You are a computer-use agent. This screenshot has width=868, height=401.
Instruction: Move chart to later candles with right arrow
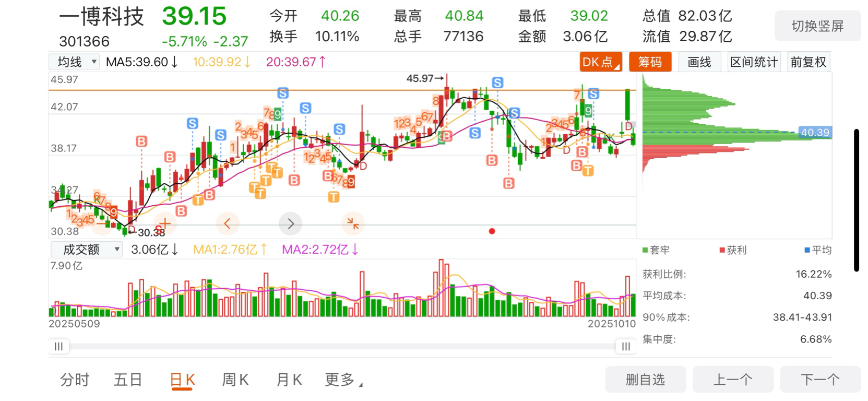[x=291, y=224]
